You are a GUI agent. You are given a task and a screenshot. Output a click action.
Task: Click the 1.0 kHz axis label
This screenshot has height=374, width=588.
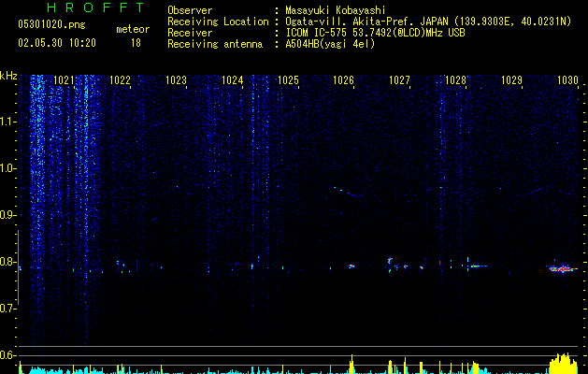tap(7, 168)
